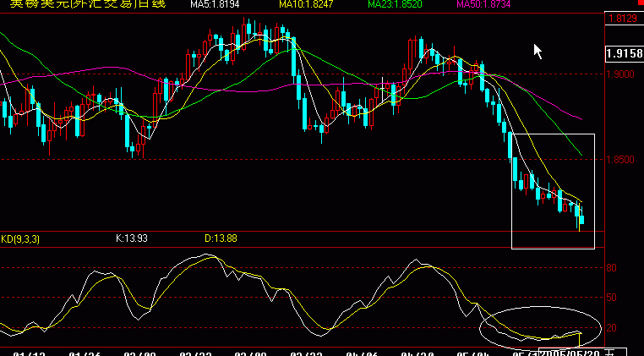Click the MA10:1.8247 moving average label

click(307, 4)
